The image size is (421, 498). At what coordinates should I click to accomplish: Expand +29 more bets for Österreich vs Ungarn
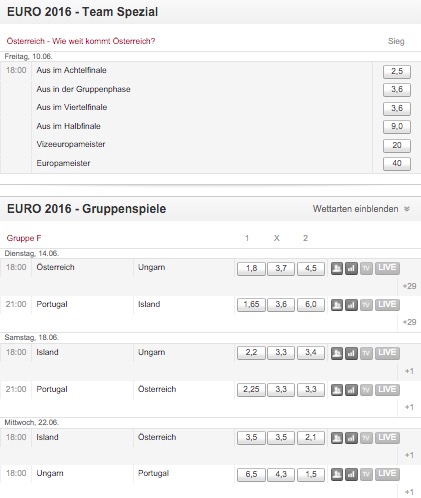(409, 286)
